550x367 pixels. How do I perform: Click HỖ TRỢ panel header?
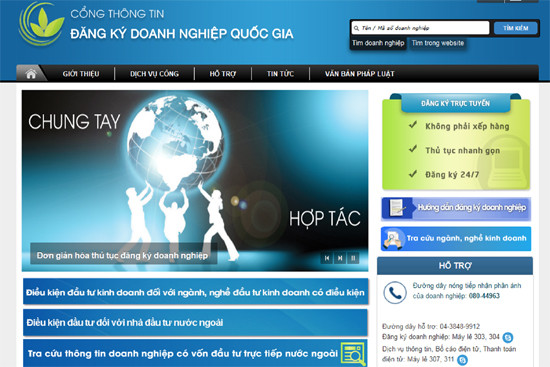point(455,266)
